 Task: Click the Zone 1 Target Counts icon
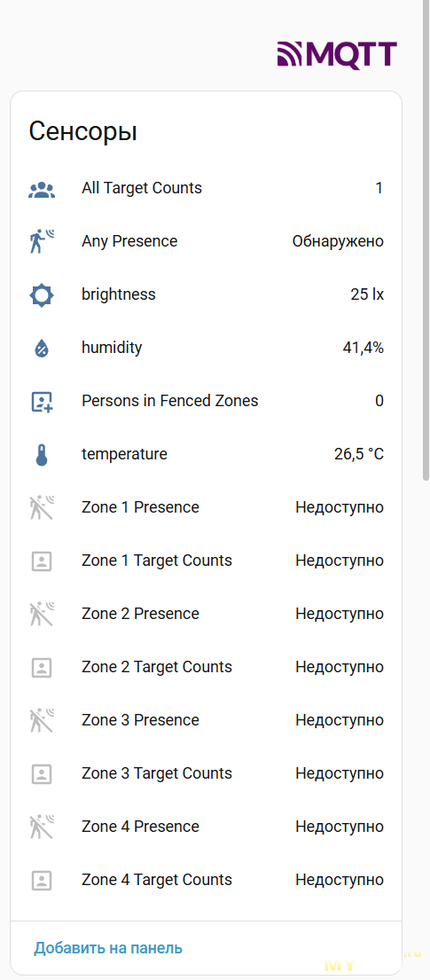tap(42, 561)
